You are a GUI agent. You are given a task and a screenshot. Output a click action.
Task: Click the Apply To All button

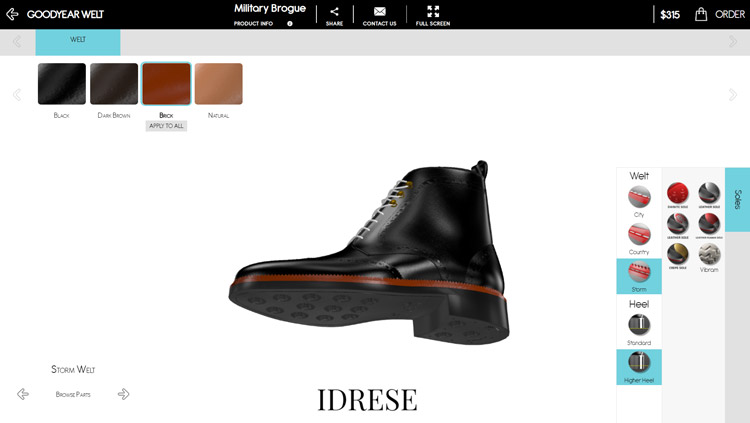[166, 126]
